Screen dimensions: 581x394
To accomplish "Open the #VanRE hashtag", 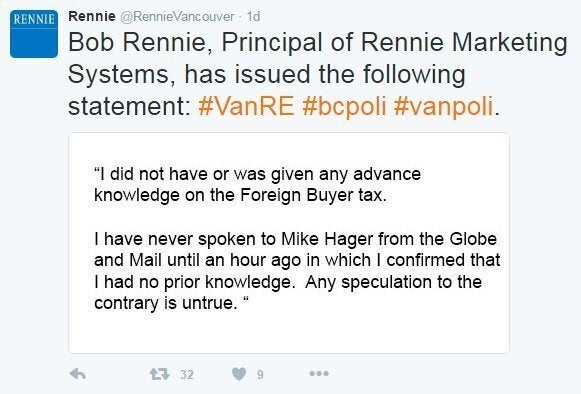I will (246, 106).
